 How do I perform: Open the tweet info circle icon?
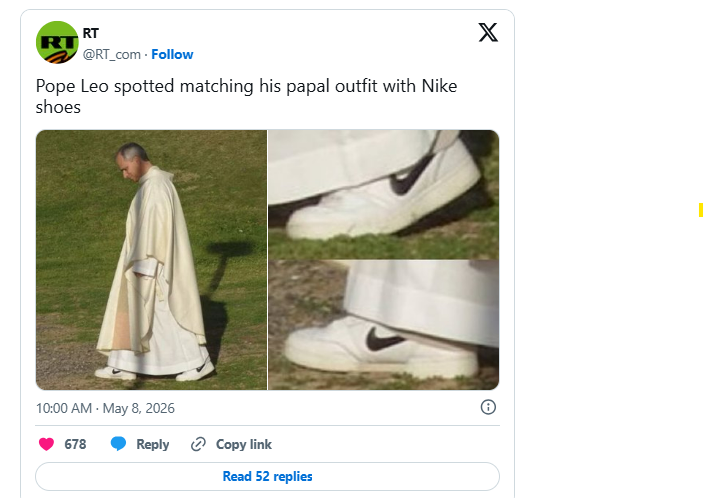(488, 407)
